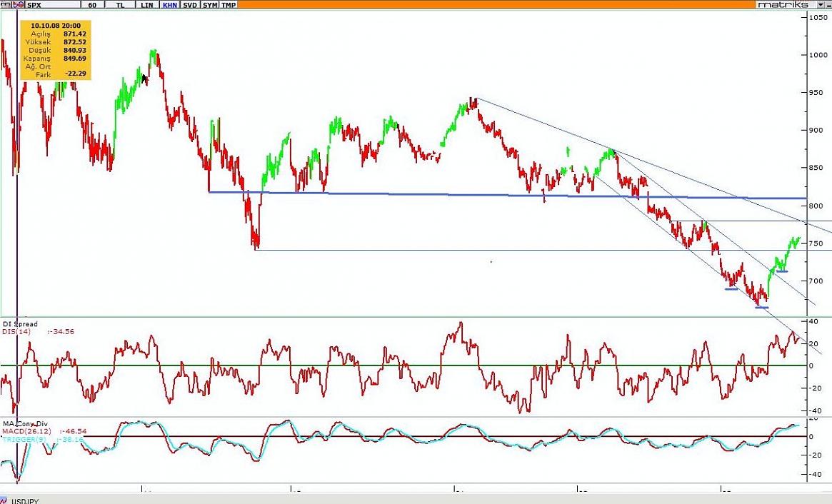Image resolution: width=832 pixels, height=504 pixels.
Task: Change the 60 minute period setting
Action: (x=92, y=4)
